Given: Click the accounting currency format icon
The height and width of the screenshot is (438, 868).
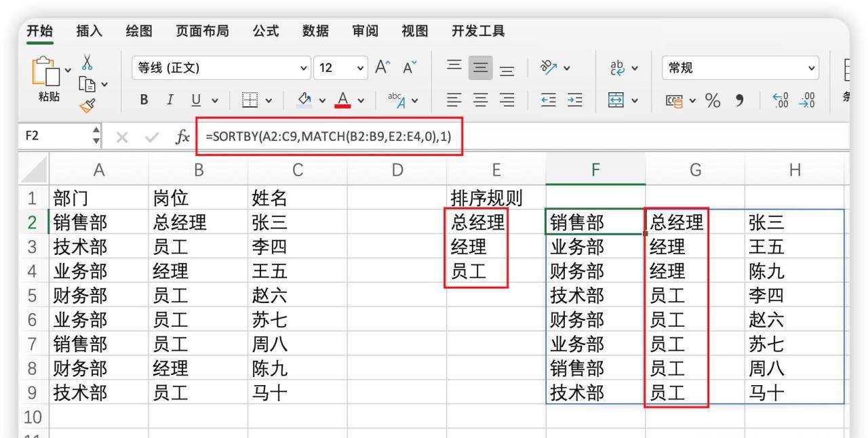Looking at the screenshot, I should point(676,102).
